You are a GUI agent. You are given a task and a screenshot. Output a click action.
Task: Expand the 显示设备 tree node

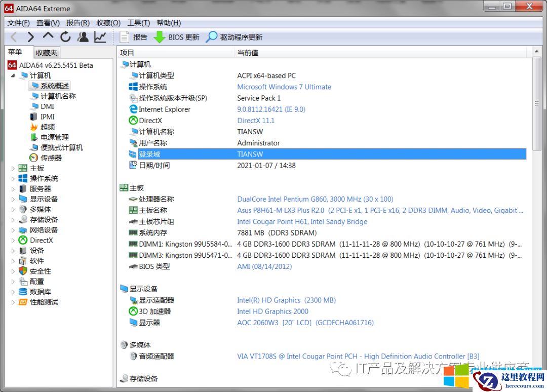pos(13,199)
